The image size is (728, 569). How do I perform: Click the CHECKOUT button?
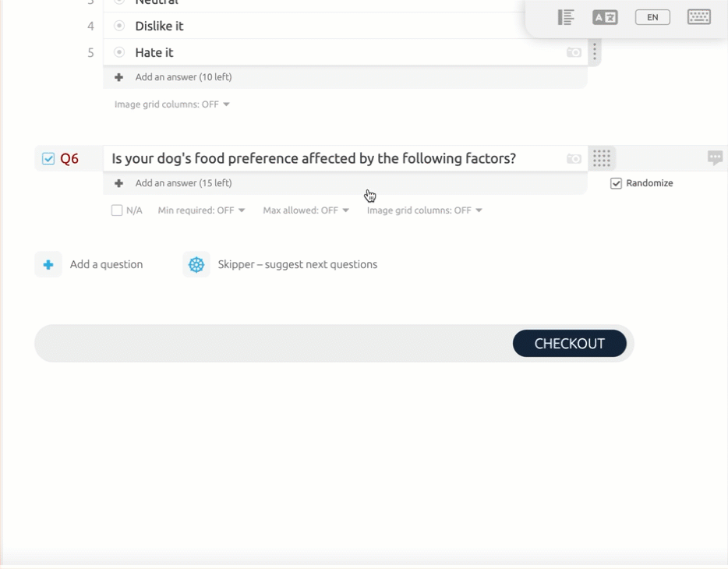coord(569,344)
